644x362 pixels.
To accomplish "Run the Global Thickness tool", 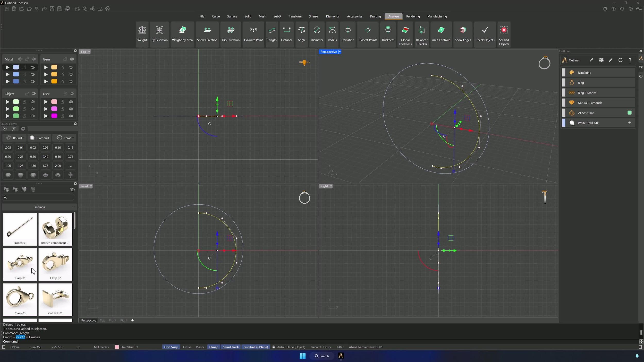I will 405,34.
